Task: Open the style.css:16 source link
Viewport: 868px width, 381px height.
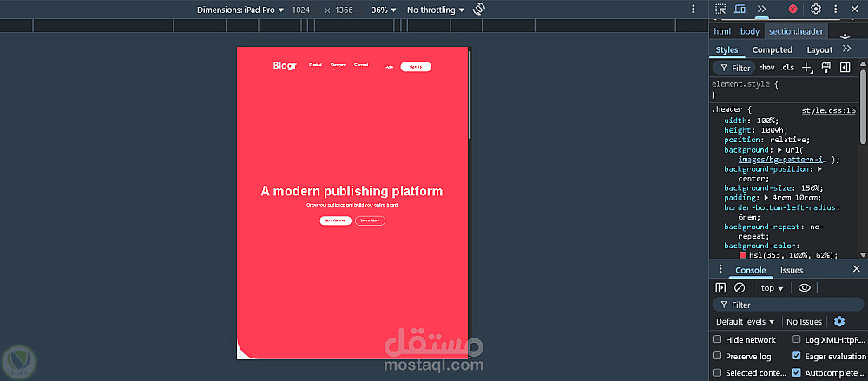Action: [x=829, y=111]
